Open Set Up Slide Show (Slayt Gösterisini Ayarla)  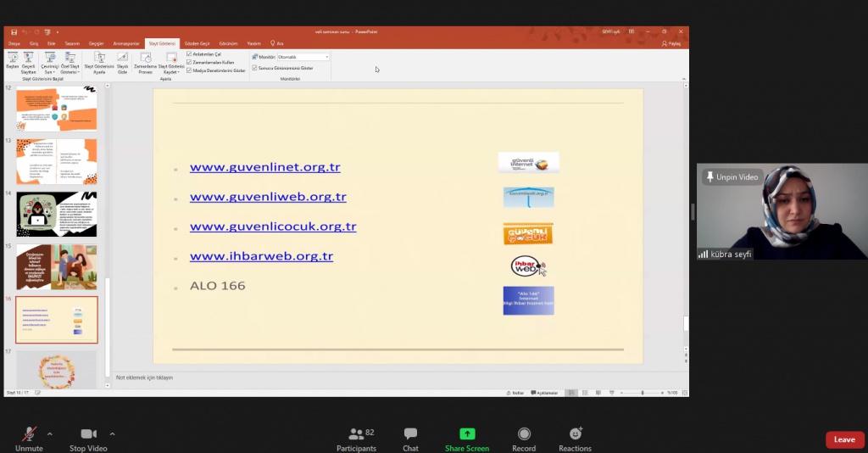click(99, 63)
